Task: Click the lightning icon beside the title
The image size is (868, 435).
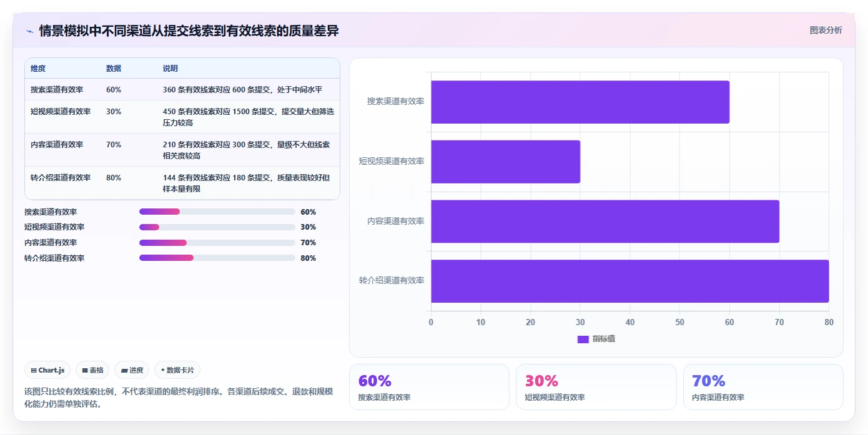Action: tap(29, 31)
